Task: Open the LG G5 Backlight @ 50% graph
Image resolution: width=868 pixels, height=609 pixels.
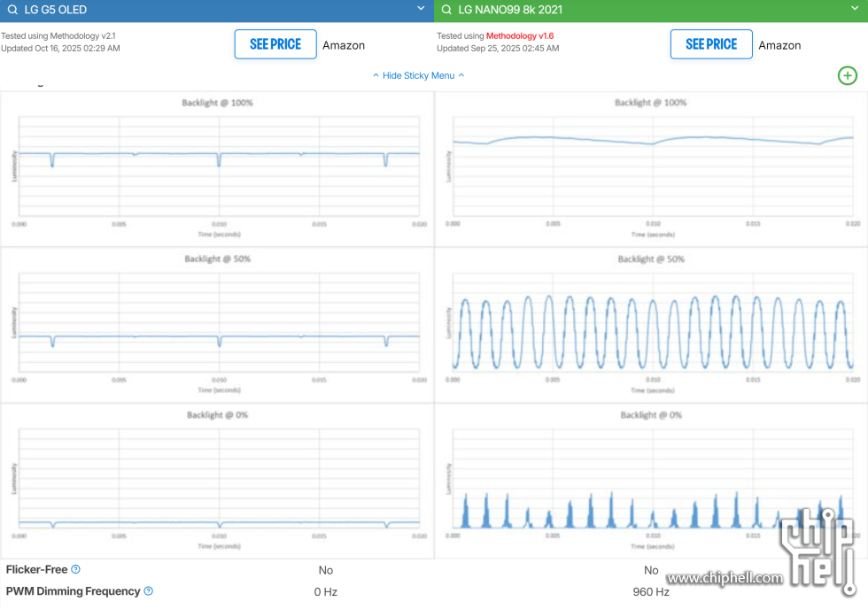Action: tap(217, 324)
